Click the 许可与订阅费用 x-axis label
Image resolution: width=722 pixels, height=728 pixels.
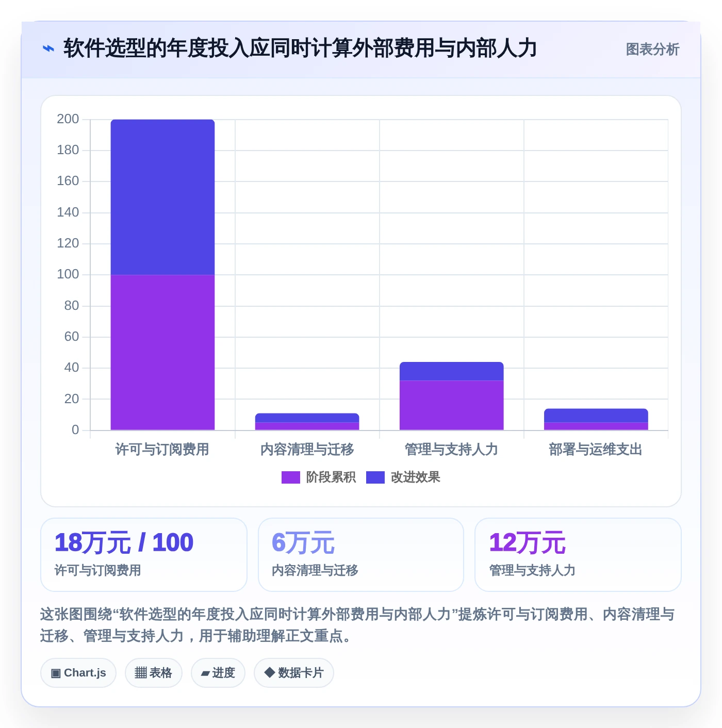point(162,450)
